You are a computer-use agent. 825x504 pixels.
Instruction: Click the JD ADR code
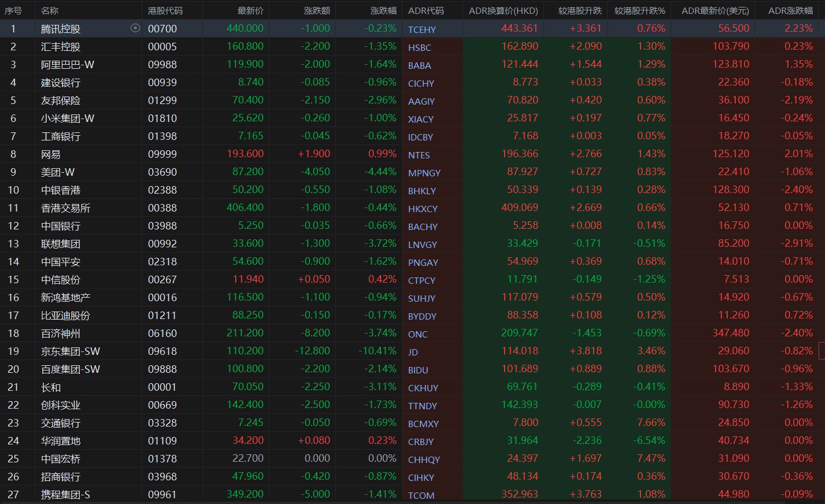click(x=413, y=352)
